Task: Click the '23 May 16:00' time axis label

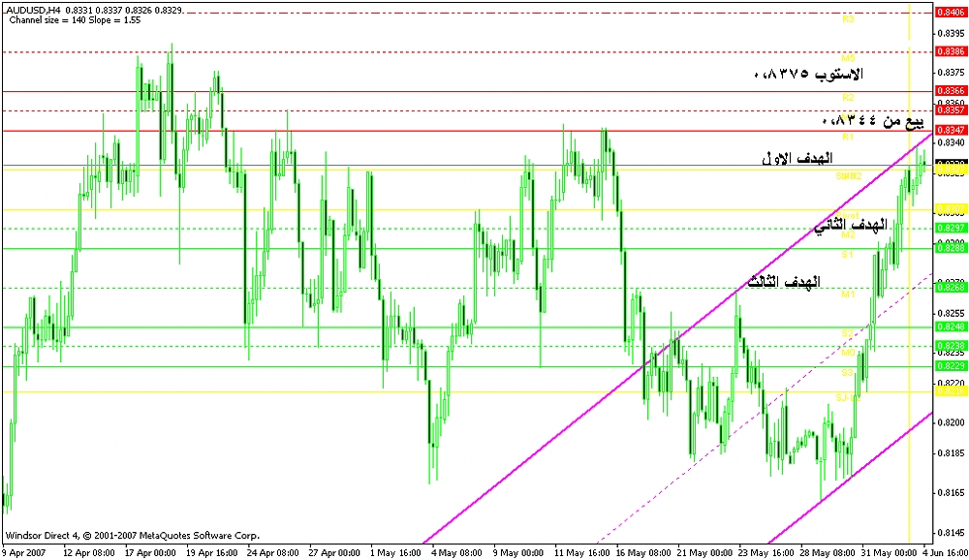Action: pos(764,552)
